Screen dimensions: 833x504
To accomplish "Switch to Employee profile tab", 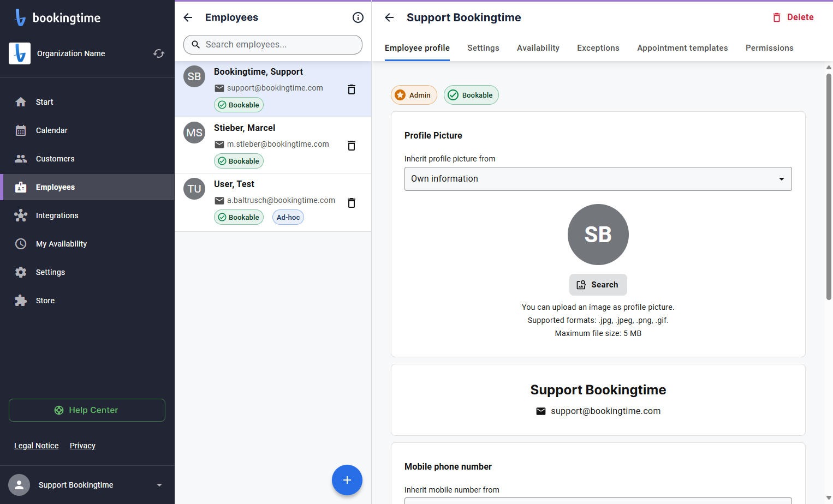I will click(x=417, y=48).
